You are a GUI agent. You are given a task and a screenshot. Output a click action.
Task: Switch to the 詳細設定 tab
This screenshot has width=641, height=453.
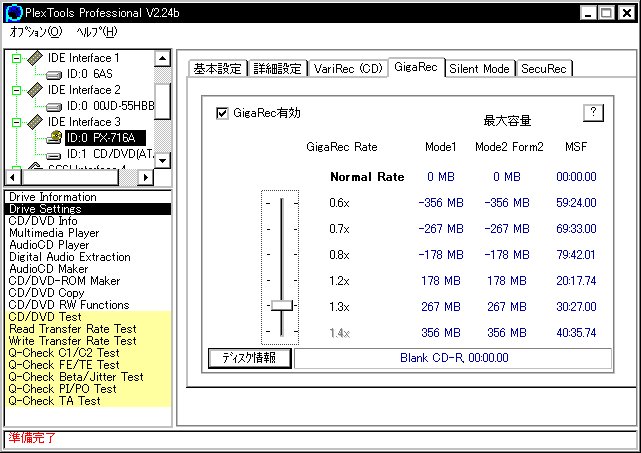(278, 68)
